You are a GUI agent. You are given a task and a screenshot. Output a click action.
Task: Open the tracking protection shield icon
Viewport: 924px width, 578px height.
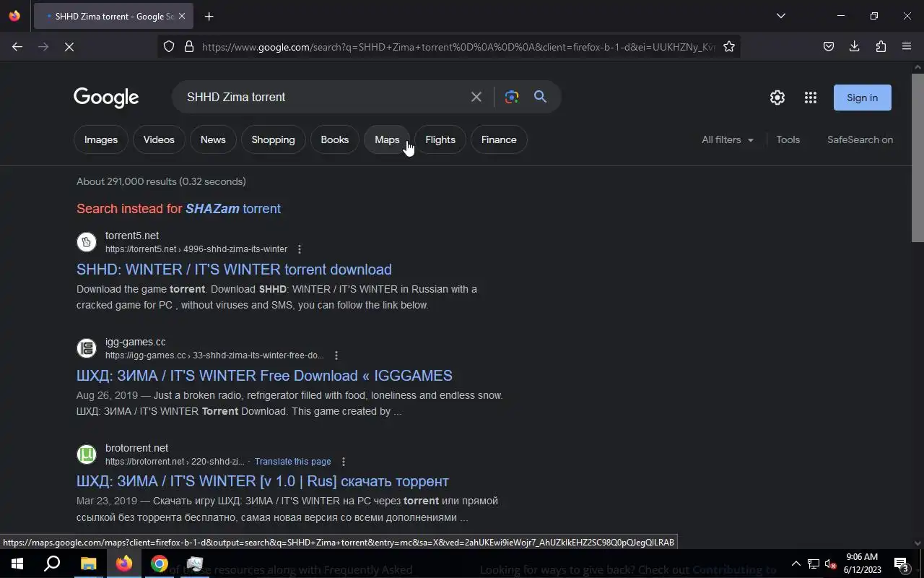(x=169, y=47)
